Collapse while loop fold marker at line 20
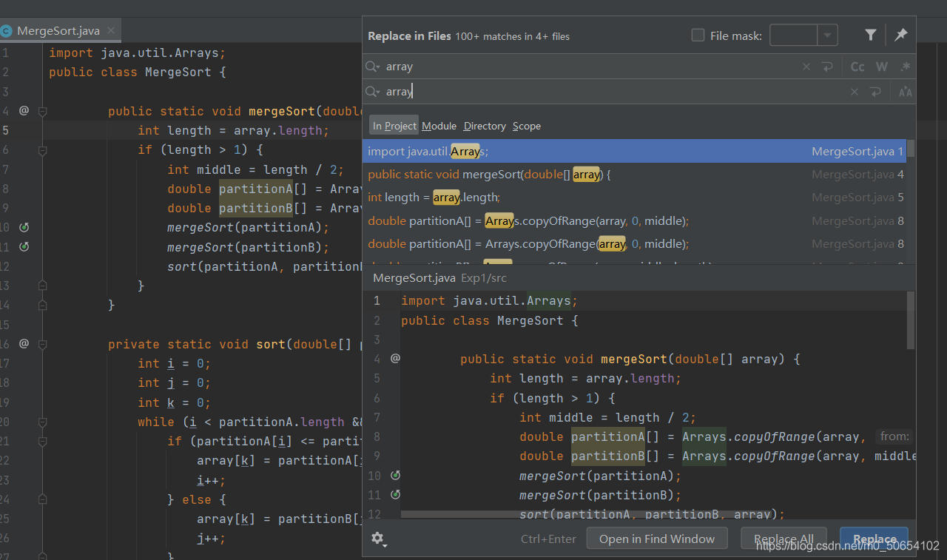 point(42,422)
